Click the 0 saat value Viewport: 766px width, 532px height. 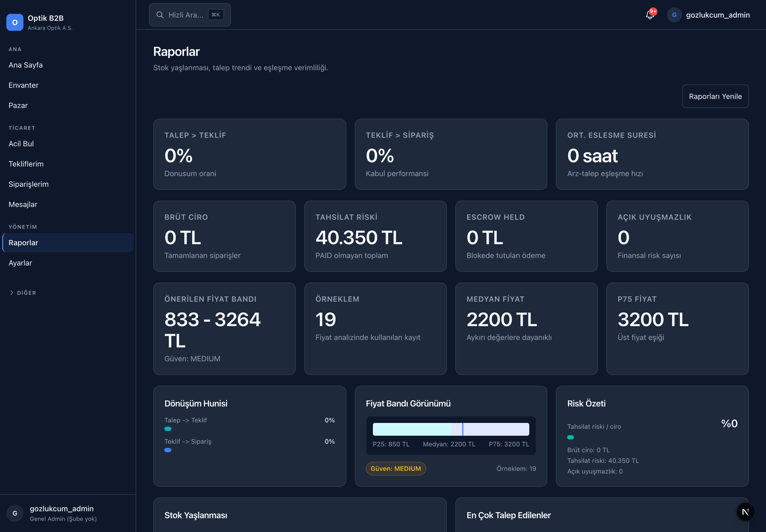pyautogui.click(x=592, y=156)
